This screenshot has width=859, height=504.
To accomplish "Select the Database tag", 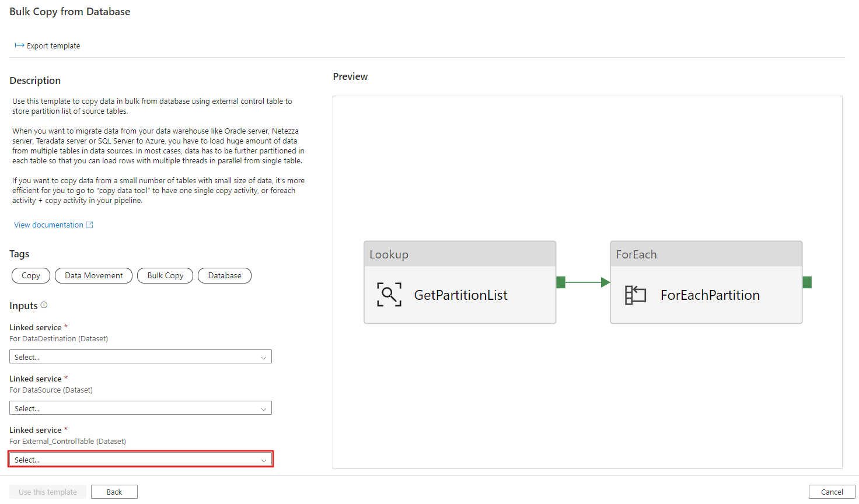I will pyautogui.click(x=225, y=275).
